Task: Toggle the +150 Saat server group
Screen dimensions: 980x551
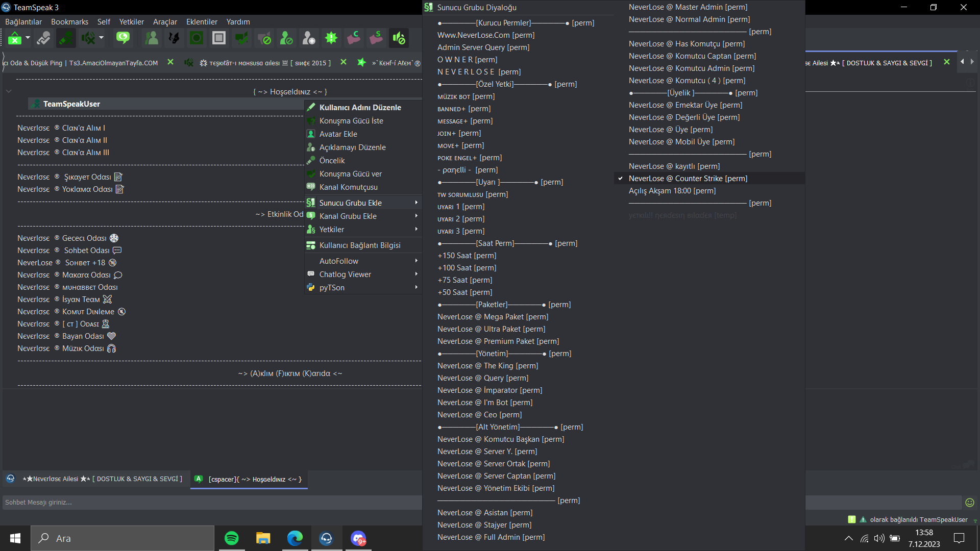Action: click(518, 256)
